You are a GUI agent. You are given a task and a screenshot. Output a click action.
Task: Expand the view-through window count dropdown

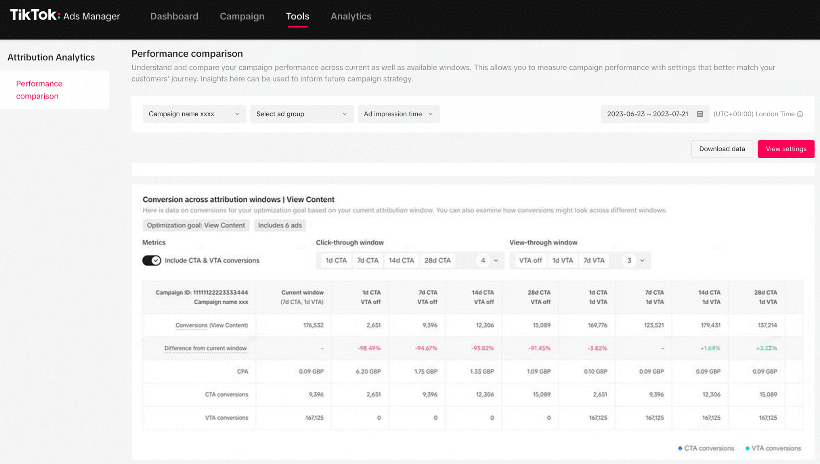[x=635, y=260]
